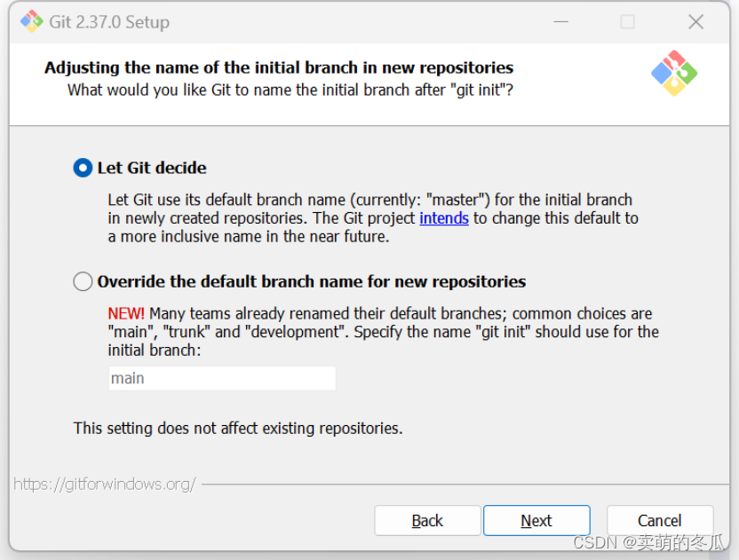This screenshot has height=560, width=739.
Task: Minimize the Git Setup window
Action: [560, 21]
